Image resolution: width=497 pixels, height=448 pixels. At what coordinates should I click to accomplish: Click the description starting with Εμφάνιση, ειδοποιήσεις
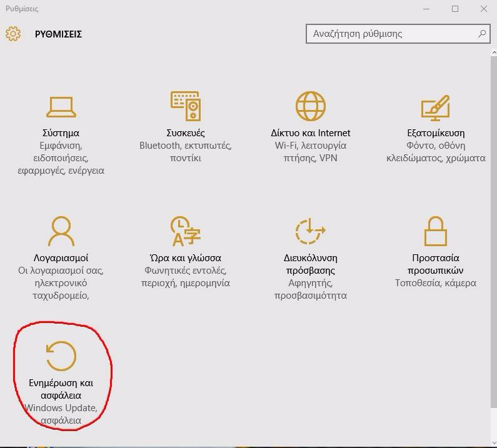tap(61, 158)
